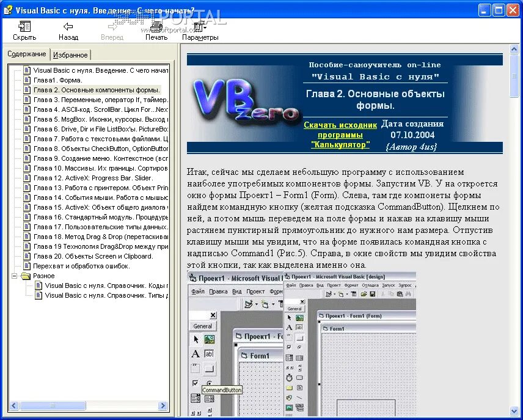Open Глава 3. Переменные, оператор If

pos(100,100)
